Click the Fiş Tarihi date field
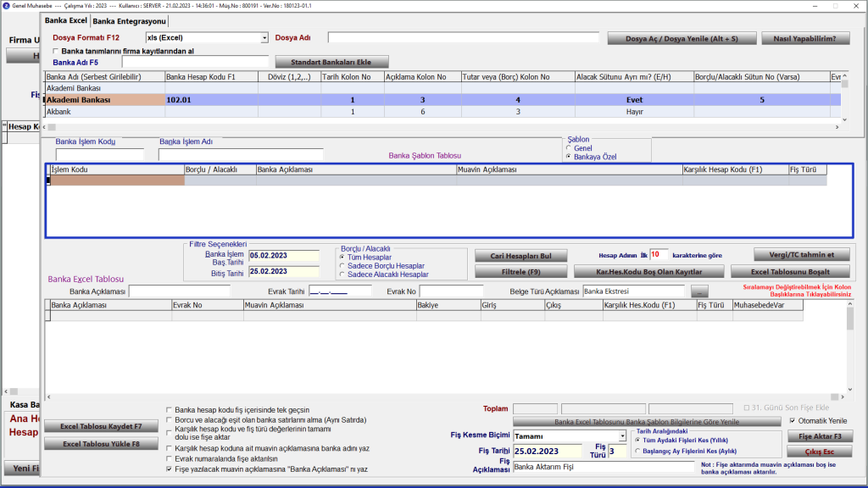Screen dimensions: 868x488 (x=548, y=452)
